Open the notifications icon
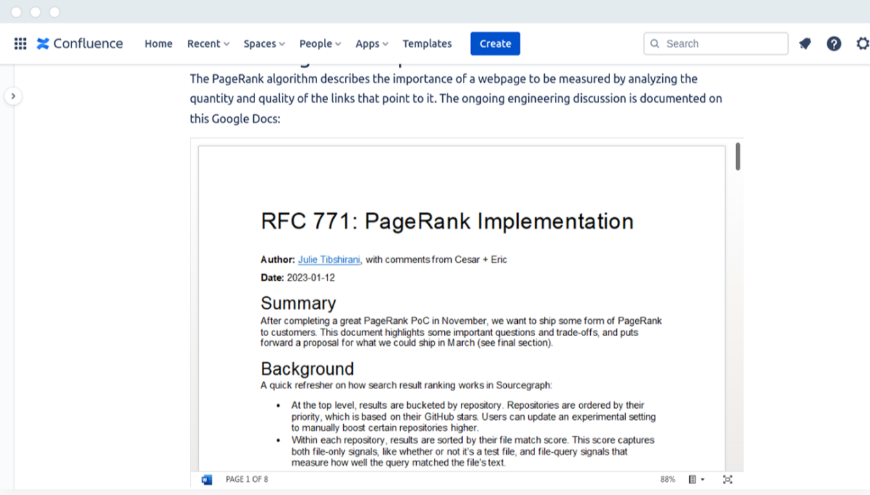Screen dimensions: 870x495 [805, 44]
